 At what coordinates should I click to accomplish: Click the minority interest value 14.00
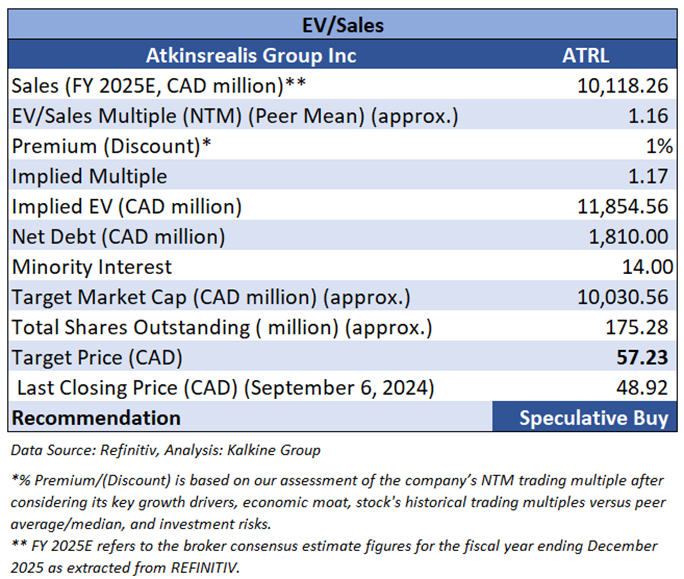point(647,267)
